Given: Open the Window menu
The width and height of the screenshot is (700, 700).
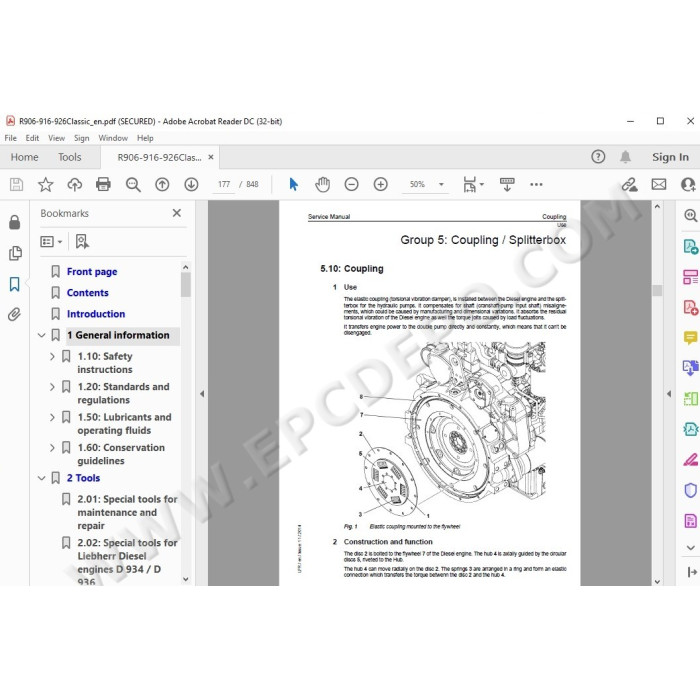Looking at the screenshot, I should click(113, 138).
